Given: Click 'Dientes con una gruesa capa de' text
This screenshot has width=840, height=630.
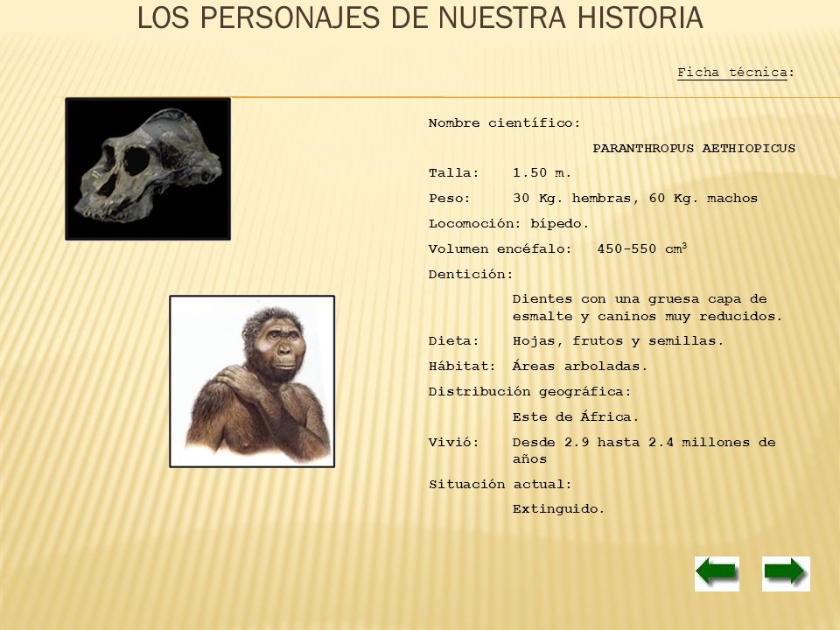Looking at the screenshot, I should coord(640,299).
